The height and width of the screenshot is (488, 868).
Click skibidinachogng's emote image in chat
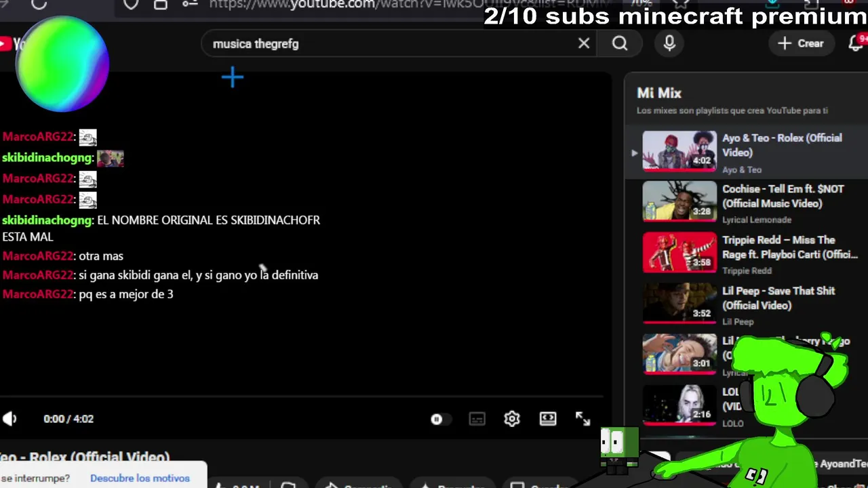(x=111, y=159)
